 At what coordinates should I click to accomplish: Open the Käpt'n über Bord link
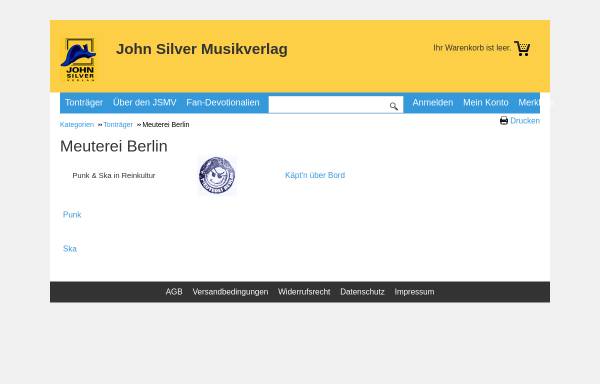point(315,175)
